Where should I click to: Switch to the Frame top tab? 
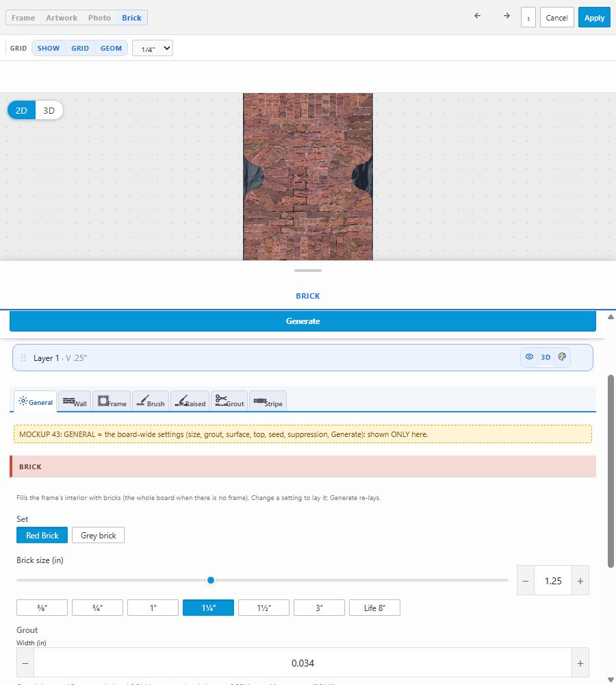pyautogui.click(x=23, y=18)
